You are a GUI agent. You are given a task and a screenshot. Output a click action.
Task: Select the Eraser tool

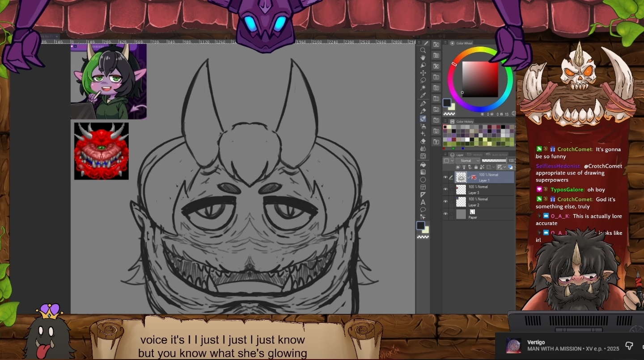pyautogui.click(x=423, y=141)
